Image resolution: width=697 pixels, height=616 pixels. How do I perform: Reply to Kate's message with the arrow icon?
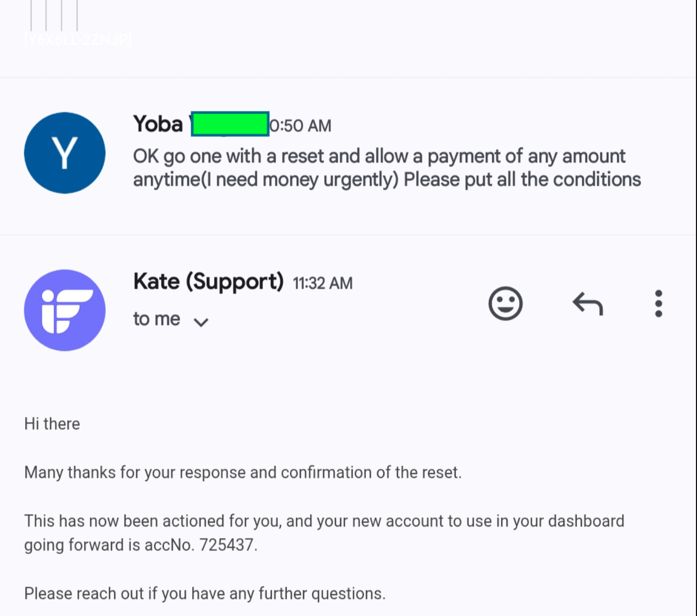[588, 304]
